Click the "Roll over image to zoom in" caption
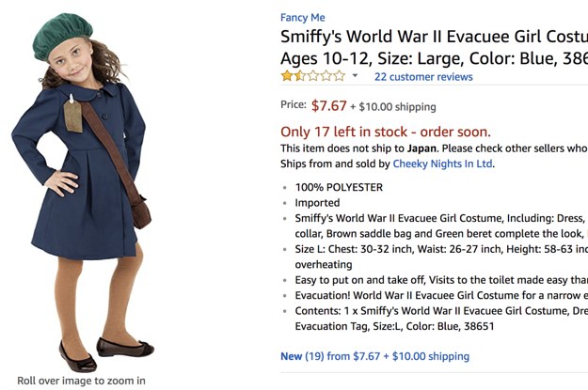The image size is (588, 390). (81, 381)
